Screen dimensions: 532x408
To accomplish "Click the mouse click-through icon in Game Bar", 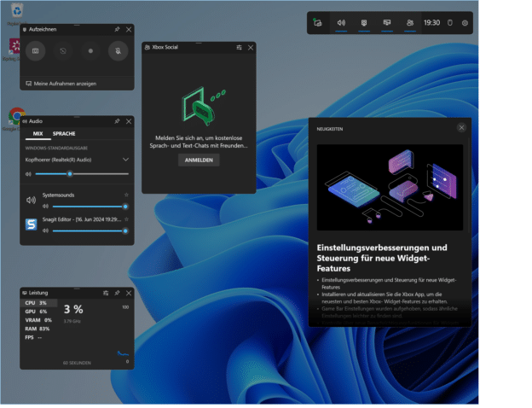I will click(450, 23).
